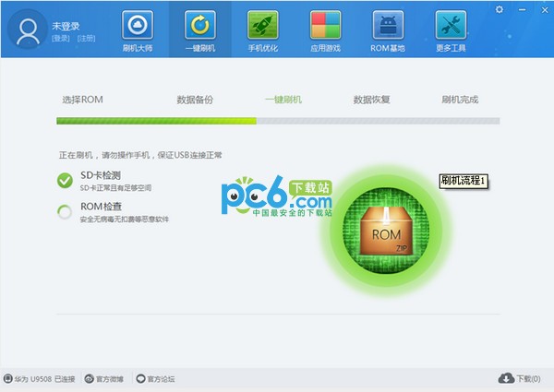554x392 pixels.
Task: Select the 数据备份 step
Action: pyautogui.click(x=195, y=100)
